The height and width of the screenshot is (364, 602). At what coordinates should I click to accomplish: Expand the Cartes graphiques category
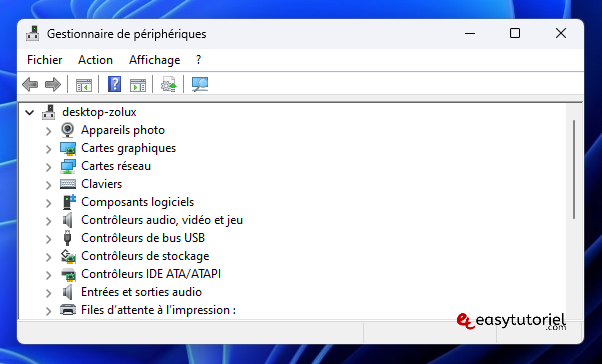pyautogui.click(x=48, y=149)
